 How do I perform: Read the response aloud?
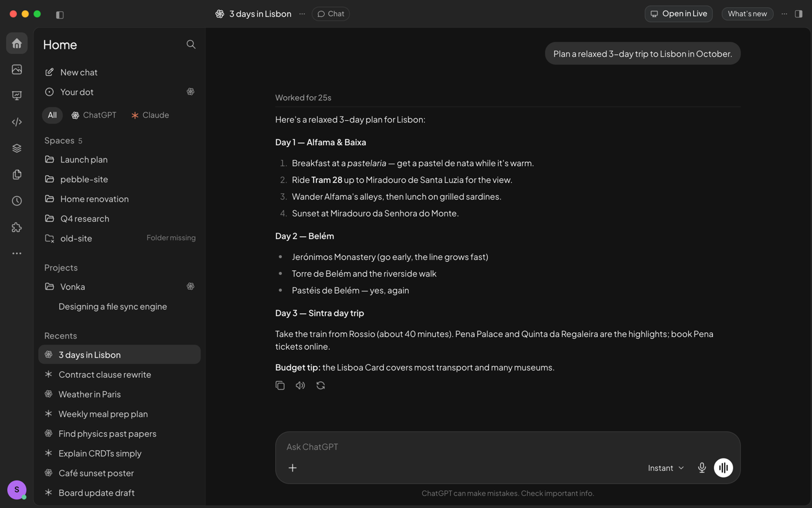point(300,385)
